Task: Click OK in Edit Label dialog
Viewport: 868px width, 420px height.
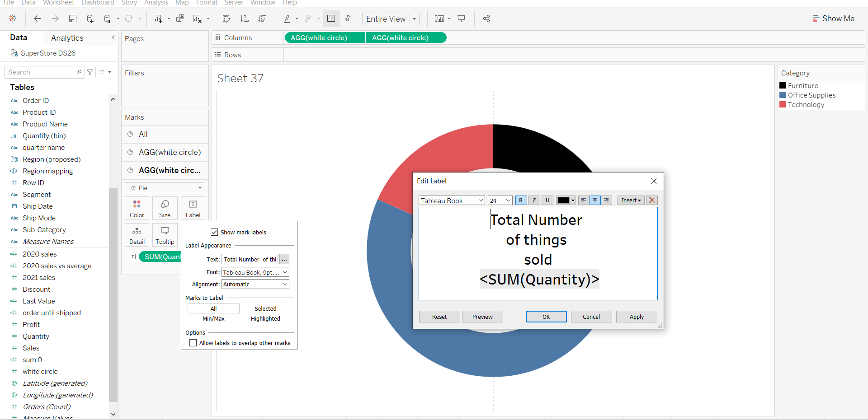Action: [546, 317]
